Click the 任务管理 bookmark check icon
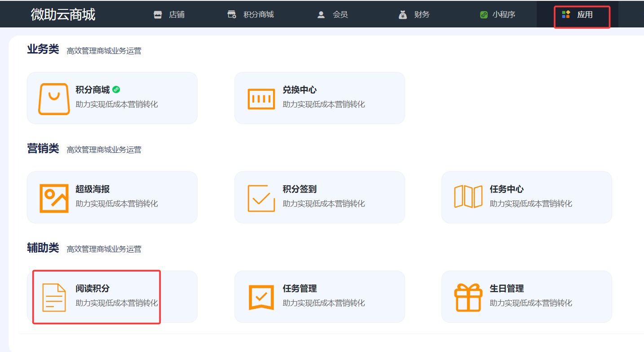The width and height of the screenshot is (644, 352). click(x=261, y=297)
